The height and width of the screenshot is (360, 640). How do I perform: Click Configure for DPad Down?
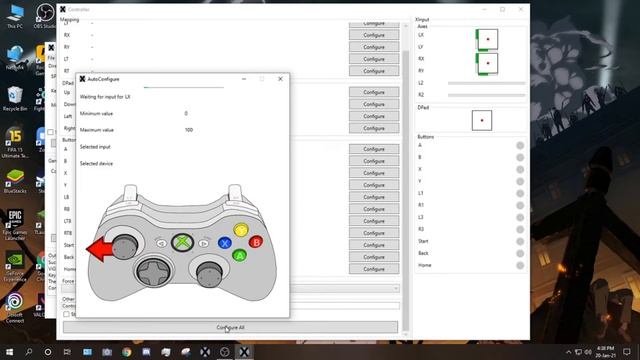(x=374, y=104)
